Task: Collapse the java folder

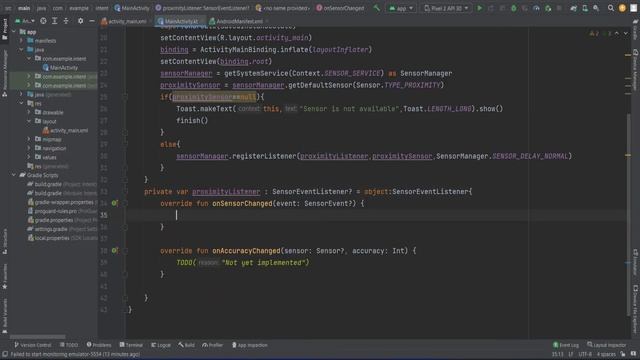Action: pos(21,50)
